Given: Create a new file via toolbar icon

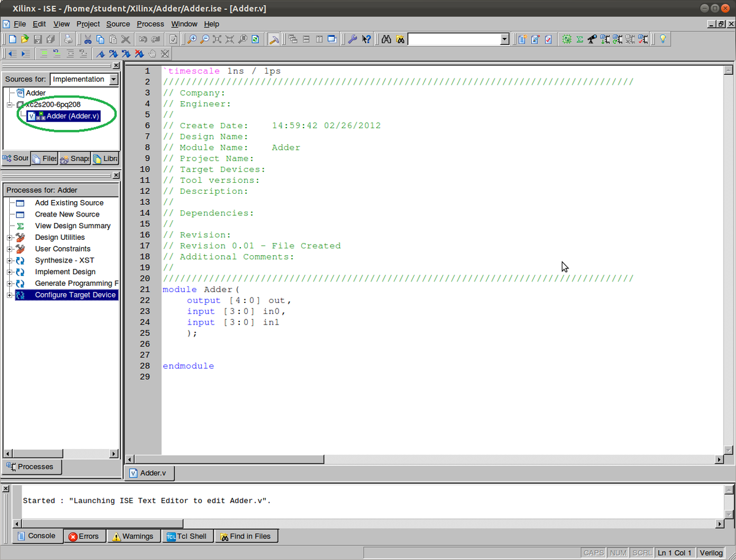Looking at the screenshot, I should [x=12, y=39].
